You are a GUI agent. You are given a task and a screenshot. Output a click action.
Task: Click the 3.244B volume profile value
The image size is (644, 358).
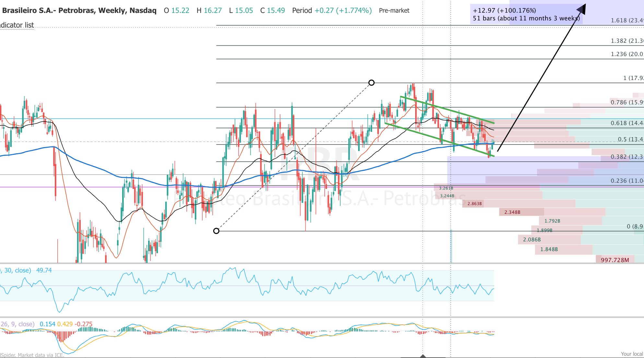pos(447,196)
